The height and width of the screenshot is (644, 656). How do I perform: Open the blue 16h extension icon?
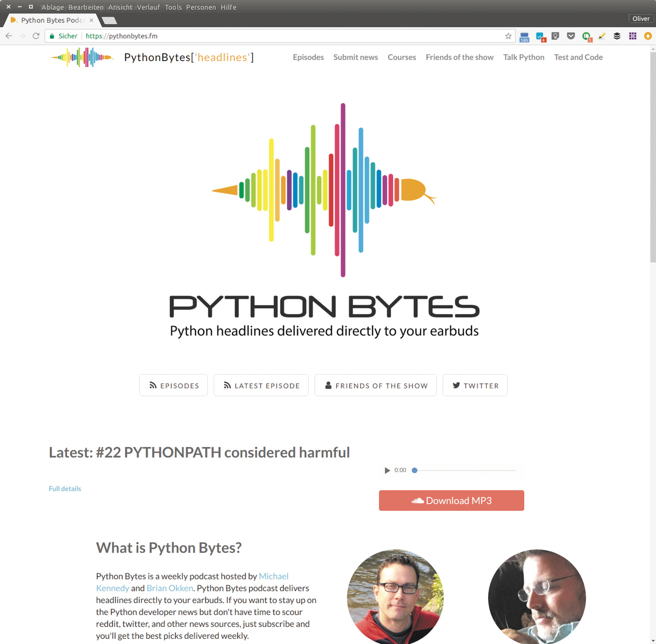[x=524, y=37]
